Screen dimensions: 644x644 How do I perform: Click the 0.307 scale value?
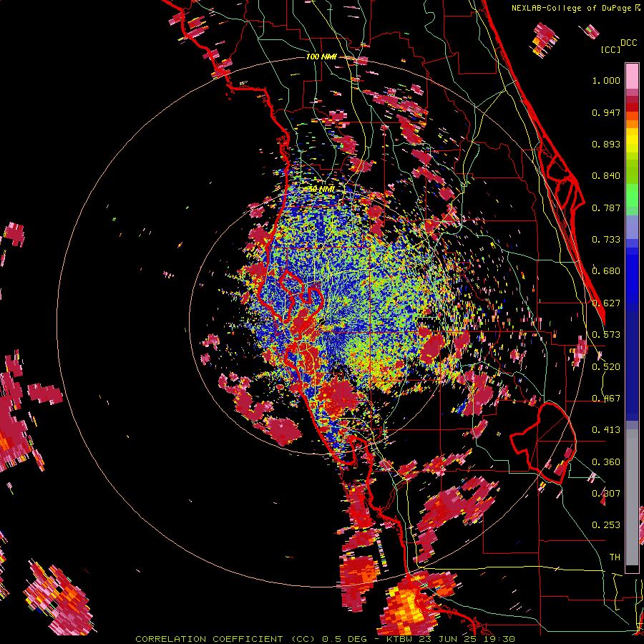pos(606,494)
